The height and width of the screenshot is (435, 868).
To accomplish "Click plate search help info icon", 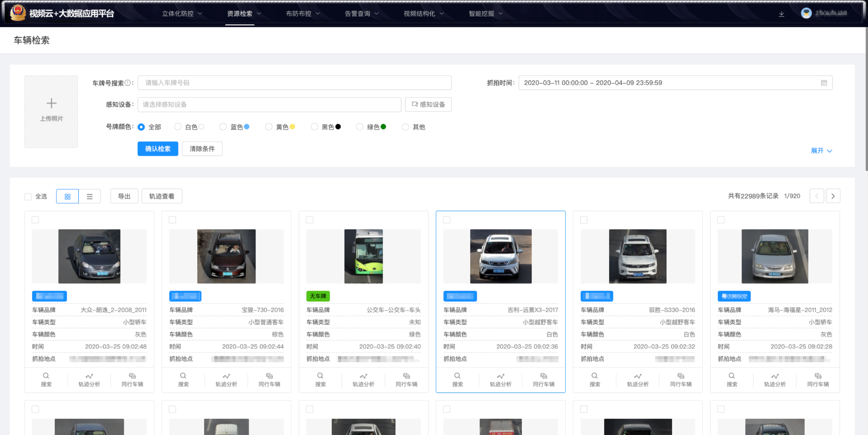I will 128,83.
